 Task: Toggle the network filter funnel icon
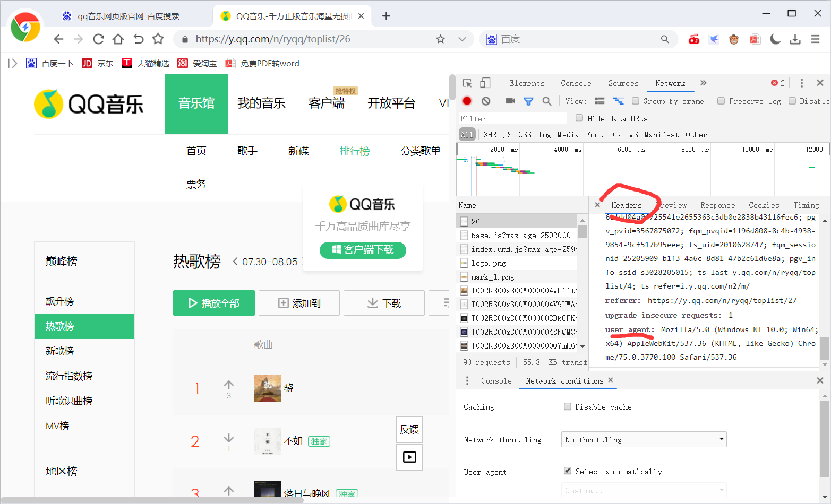(528, 101)
